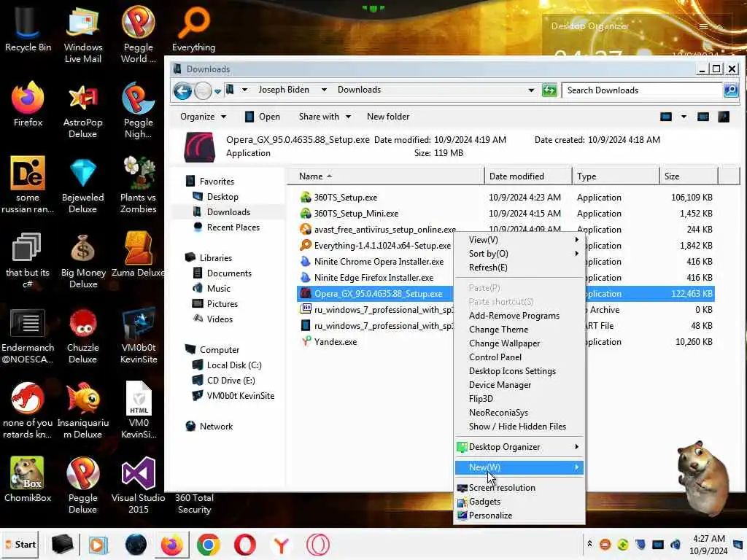Image resolution: width=747 pixels, height=560 pixels.
Task: Select Personalize in context menu
Action: tap(519, 516)
